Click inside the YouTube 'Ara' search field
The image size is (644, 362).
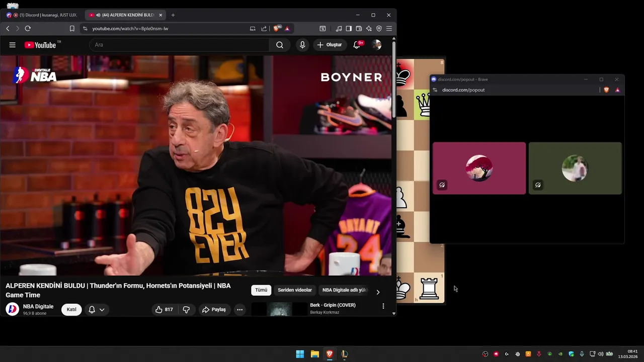[180, 45]
